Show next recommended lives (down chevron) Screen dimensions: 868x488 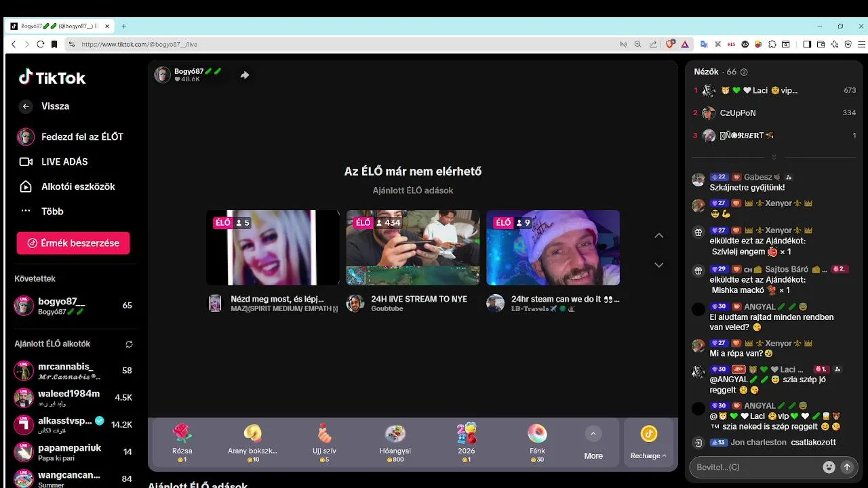pyautogui.click(x=658, y=265)
